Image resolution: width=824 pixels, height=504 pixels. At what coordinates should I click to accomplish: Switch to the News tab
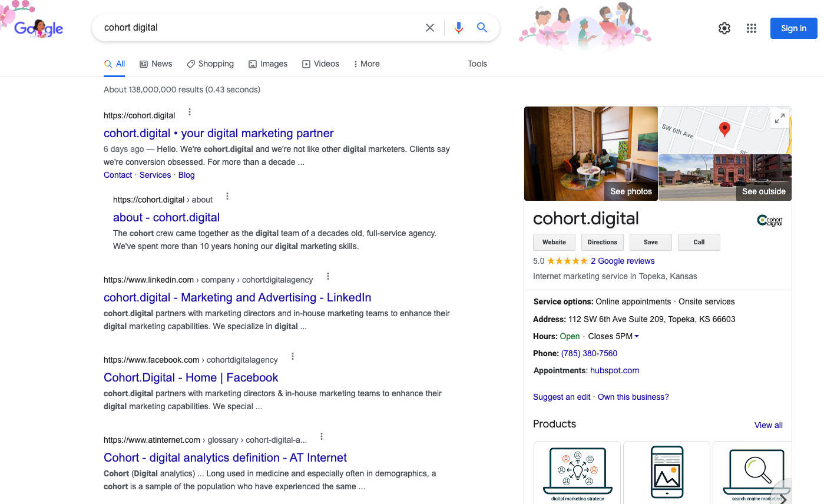tap(155, 64)
